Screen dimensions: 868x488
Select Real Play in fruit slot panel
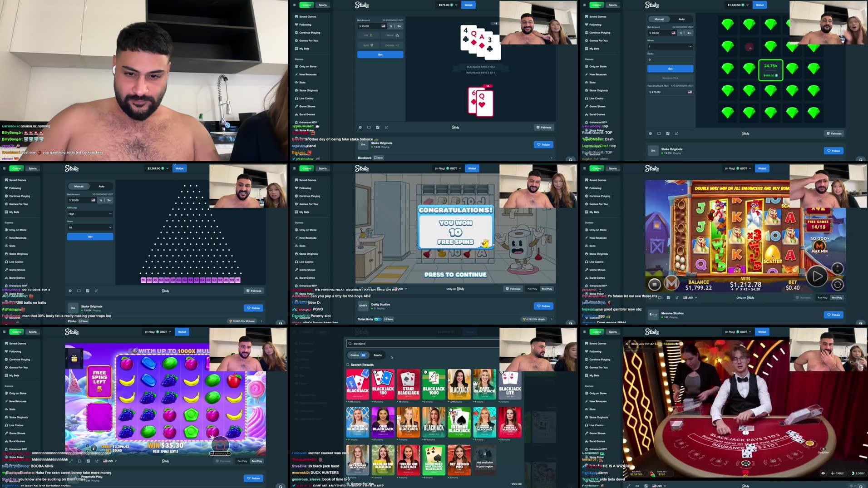click(x=256, y=461)
